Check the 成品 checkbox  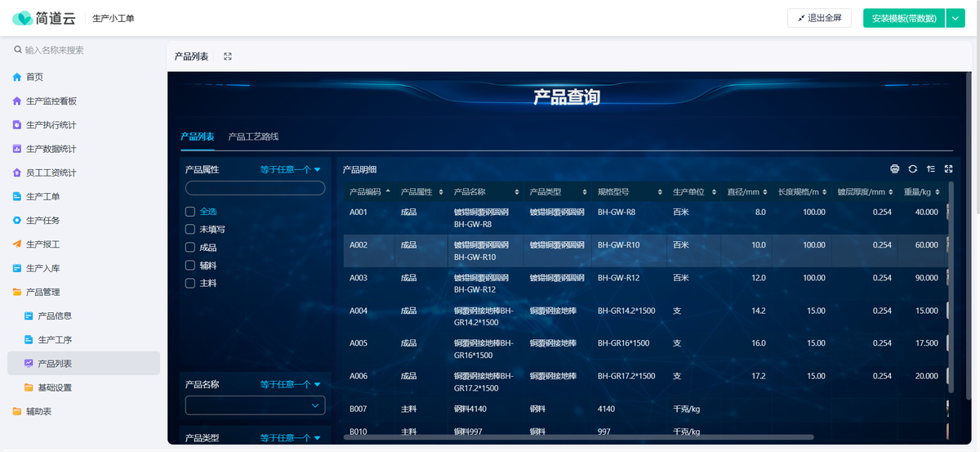point(190,248)
